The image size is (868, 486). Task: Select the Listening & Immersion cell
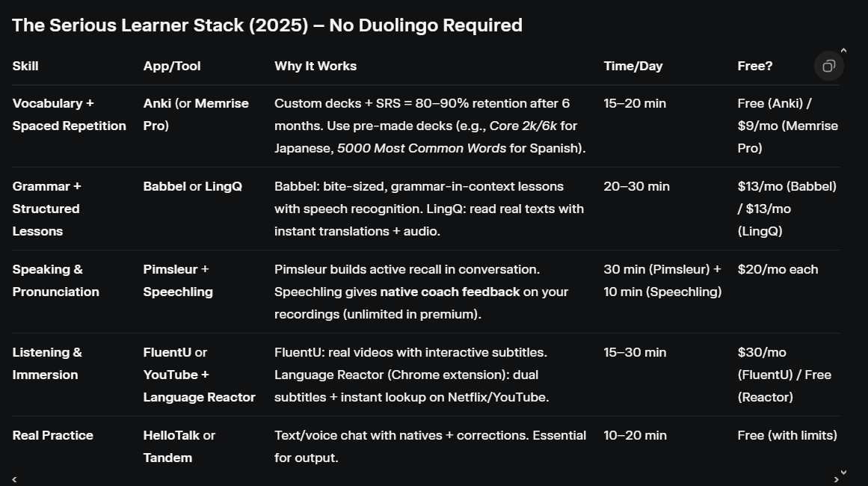pos(47,363)
